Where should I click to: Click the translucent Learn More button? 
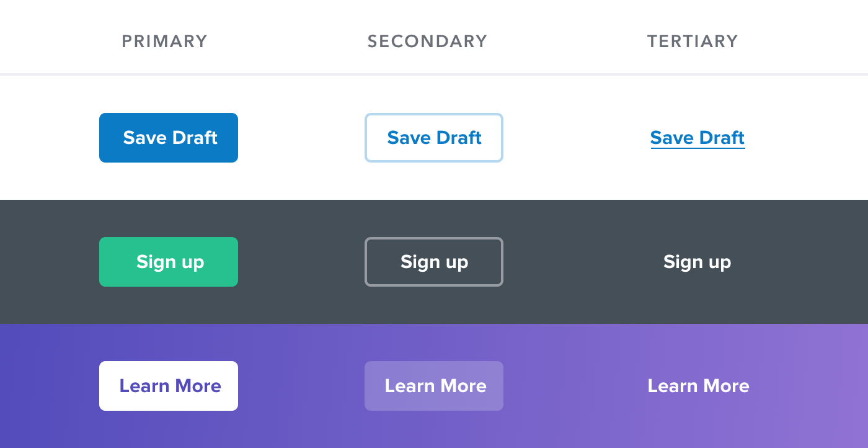pos(434,386)
